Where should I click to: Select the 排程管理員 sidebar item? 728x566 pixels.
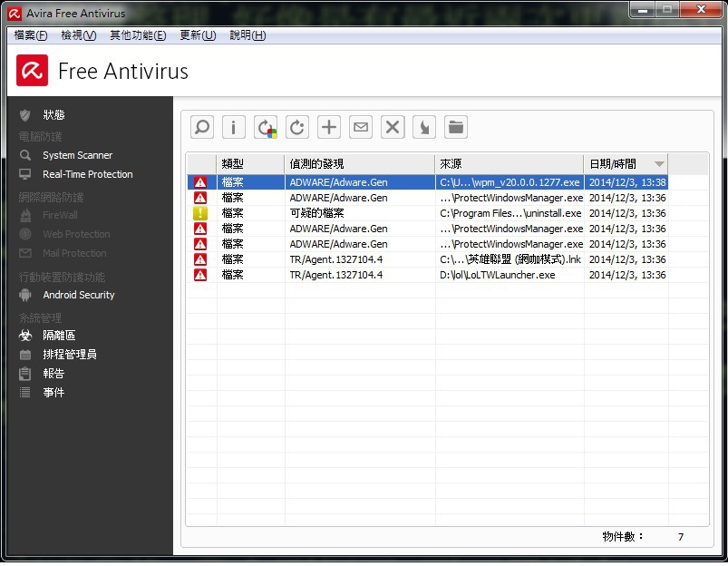click(x=70, y=355)
